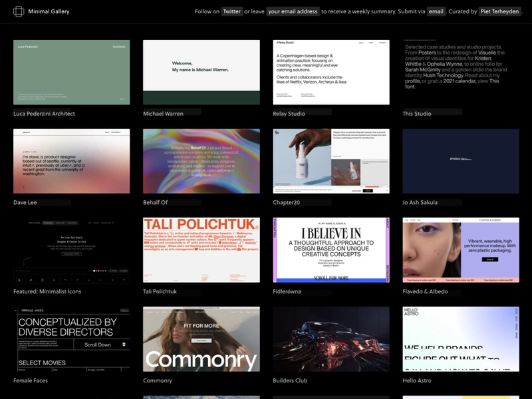View the Builders Club car thumbnail
The width and height of the screenshot is (532, 399).
[x=331, y=339]
